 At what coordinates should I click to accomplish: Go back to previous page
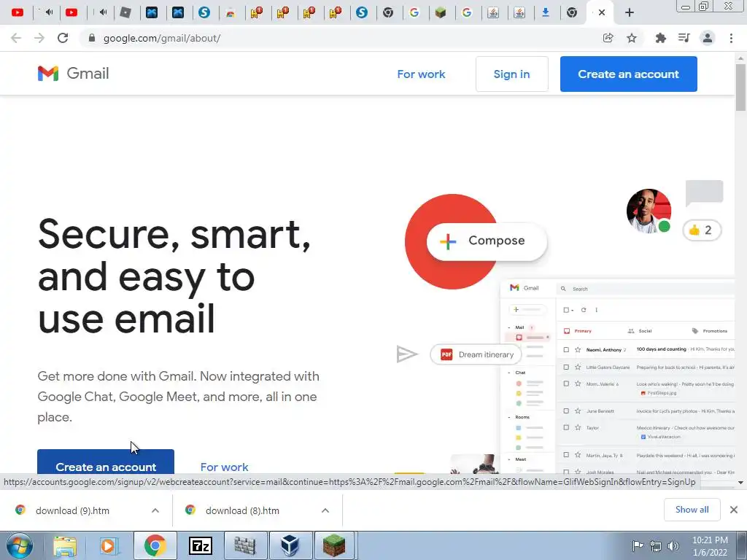(16, 38)
